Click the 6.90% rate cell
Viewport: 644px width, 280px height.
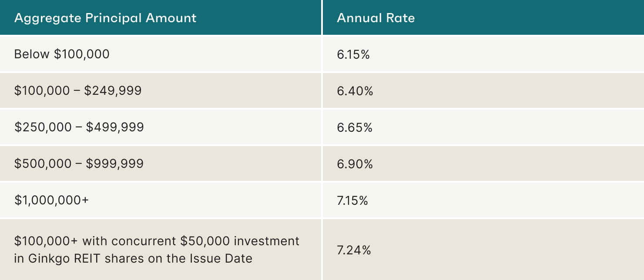(x=483, y=163)
